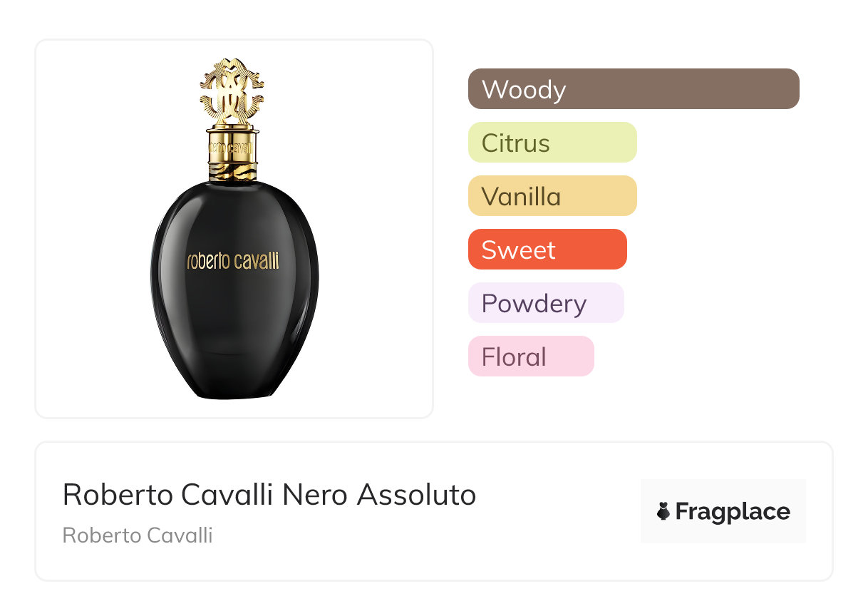Click the Fragplace perfume bottle icon

pos(663,512)
